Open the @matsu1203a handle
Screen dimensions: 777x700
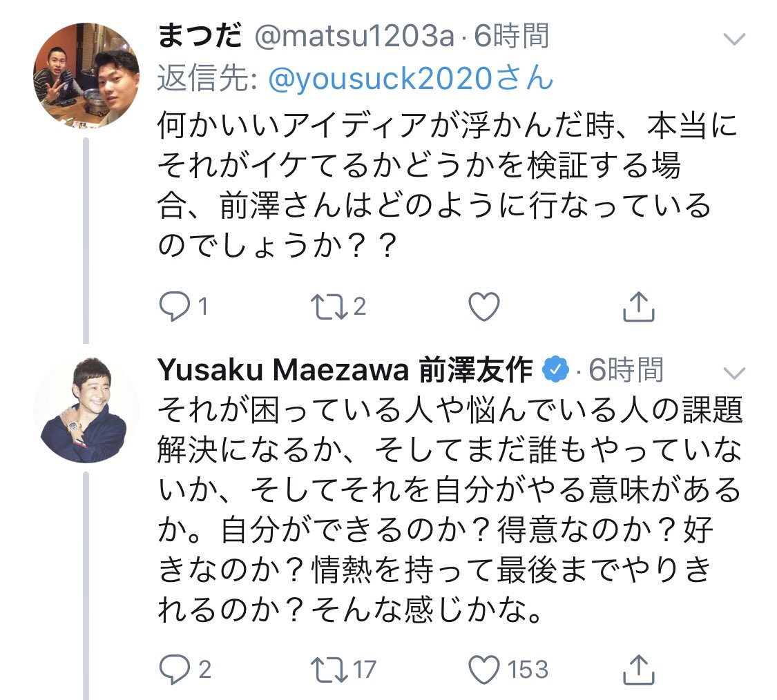click(355, 37)
